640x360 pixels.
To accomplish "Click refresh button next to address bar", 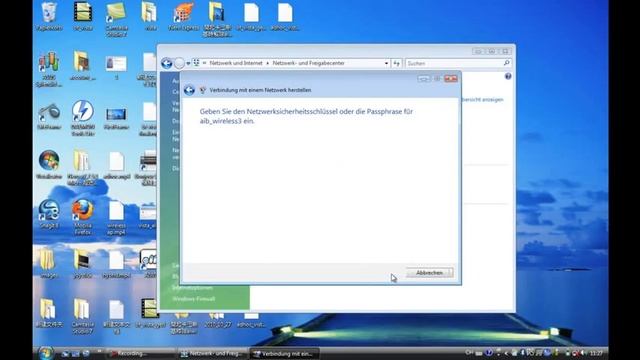I will (x=396, y=63).
